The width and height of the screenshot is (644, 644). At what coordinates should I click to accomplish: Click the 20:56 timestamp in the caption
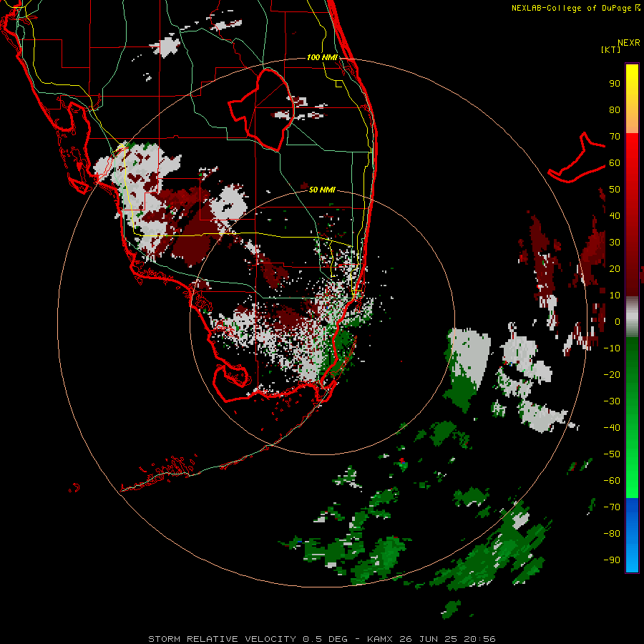[x=479, y=639]
